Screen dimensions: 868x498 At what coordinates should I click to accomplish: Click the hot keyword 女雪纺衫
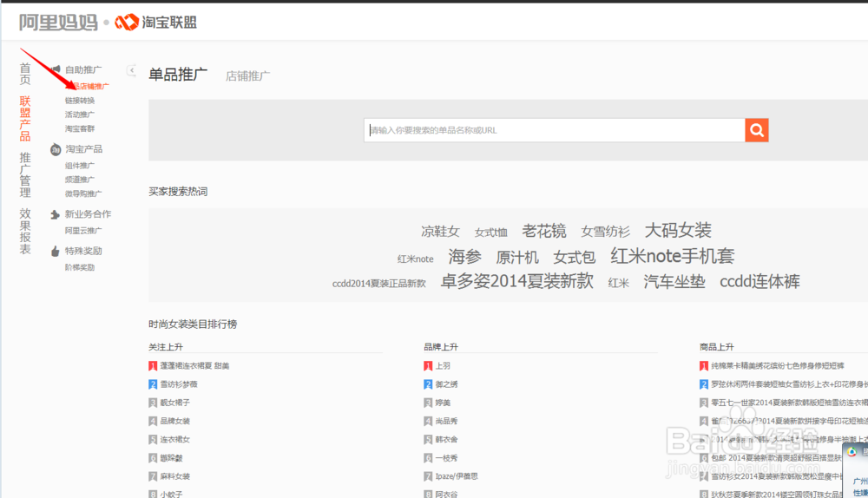(x=605, y=232)
